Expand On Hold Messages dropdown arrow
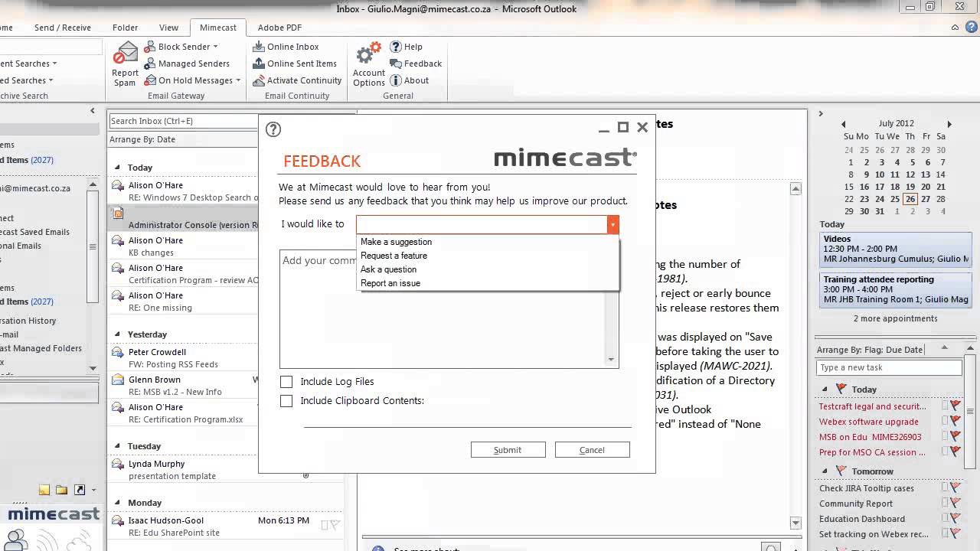This screenshot has height=551, width=980. [x=238, y=80]
